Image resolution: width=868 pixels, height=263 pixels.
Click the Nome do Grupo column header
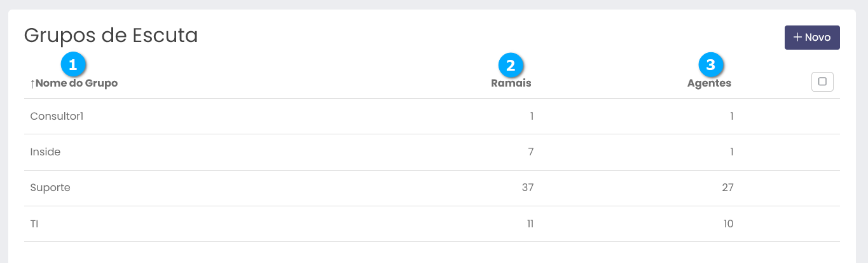pyautogui.click(x=77, y=83)
